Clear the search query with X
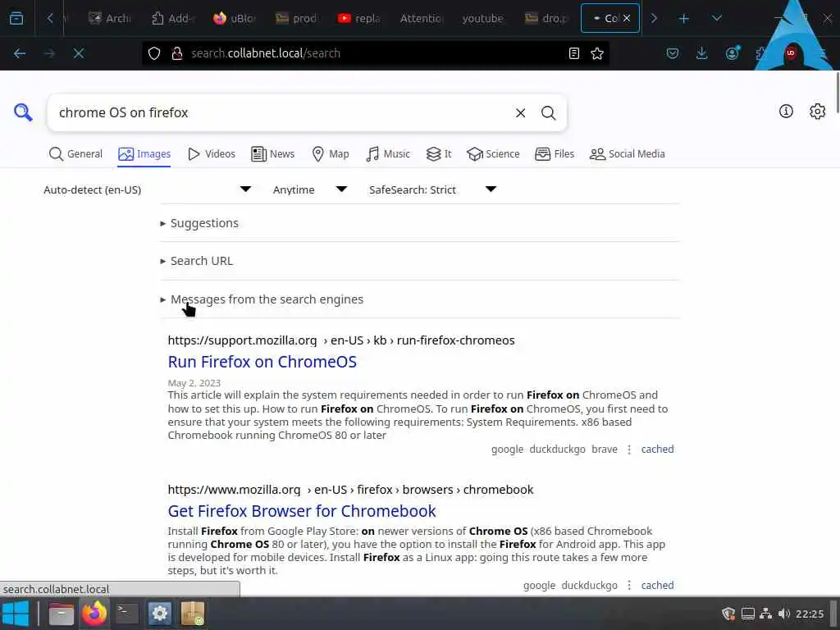The image size is (840, 630). tap(520, 113)
